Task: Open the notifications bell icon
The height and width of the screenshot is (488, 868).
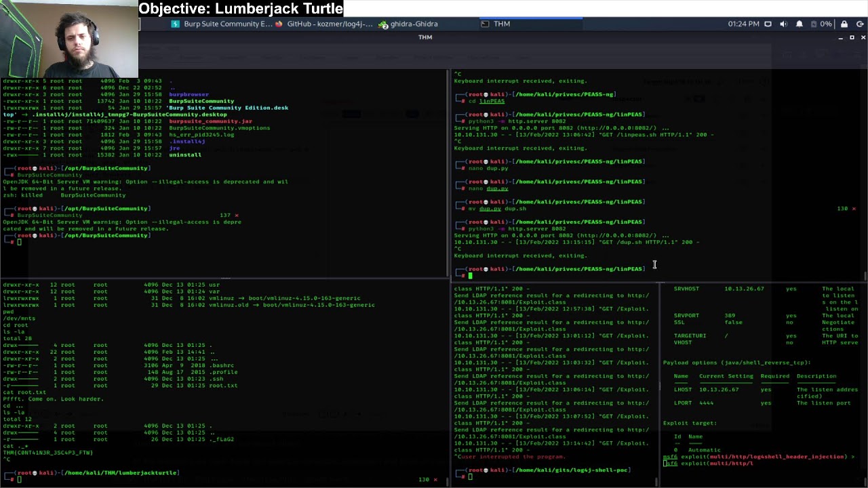Action: pos(799,24)
